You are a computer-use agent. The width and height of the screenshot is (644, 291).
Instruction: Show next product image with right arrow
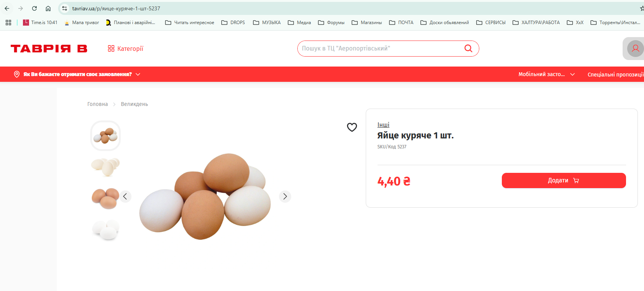[285, 196]
